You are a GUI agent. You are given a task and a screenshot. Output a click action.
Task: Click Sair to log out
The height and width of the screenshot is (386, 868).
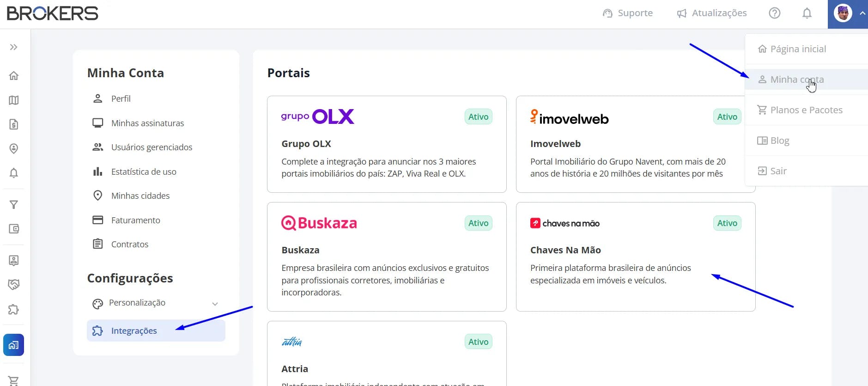pyautogui.click(x=778, y=171)
